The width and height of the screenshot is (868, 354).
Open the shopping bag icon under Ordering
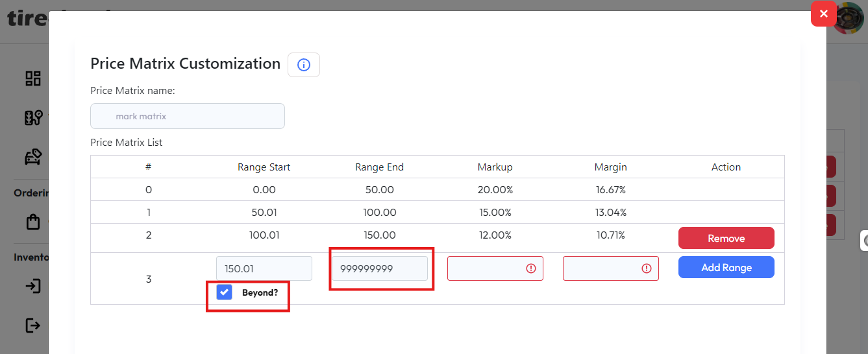[33, 222]
